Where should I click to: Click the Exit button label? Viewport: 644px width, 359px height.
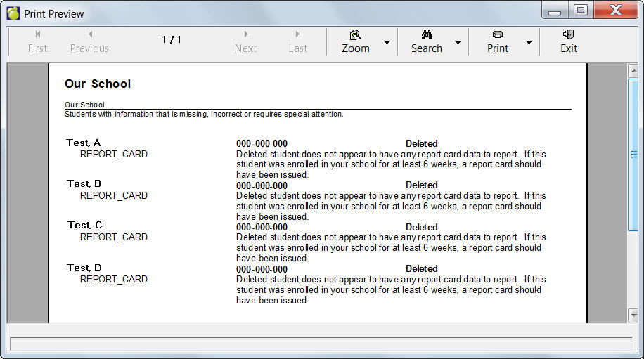tap(569, 48)
